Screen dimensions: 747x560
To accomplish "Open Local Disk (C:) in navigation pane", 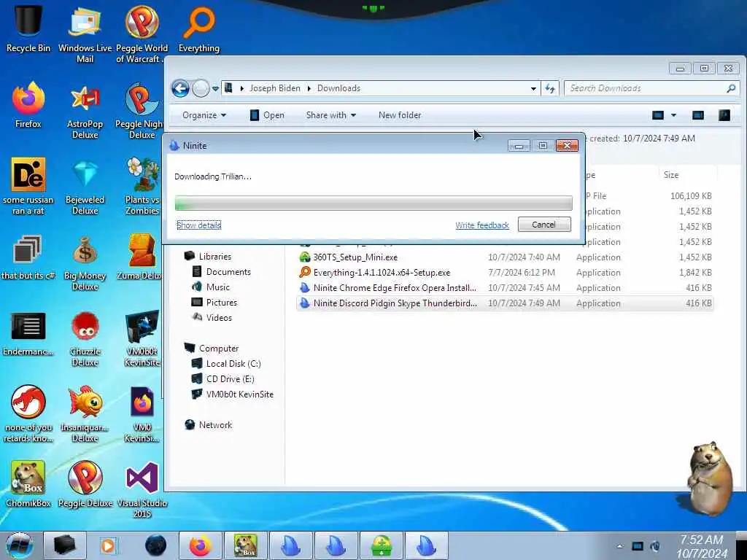I will (233, 363).
